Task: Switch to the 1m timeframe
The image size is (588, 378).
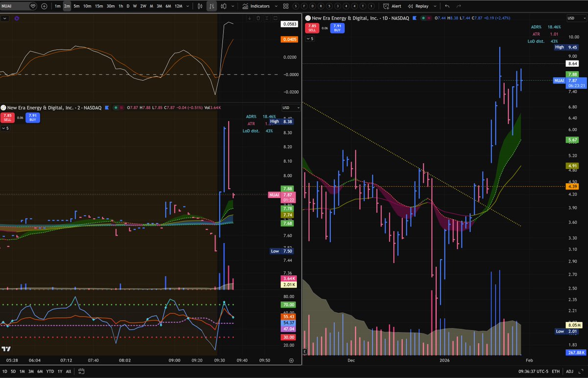Action: coord(57,6)
